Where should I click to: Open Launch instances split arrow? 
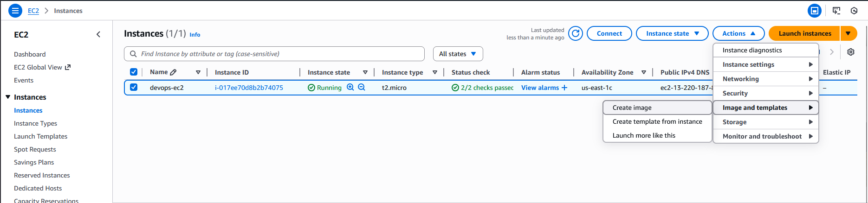point(848,33)
